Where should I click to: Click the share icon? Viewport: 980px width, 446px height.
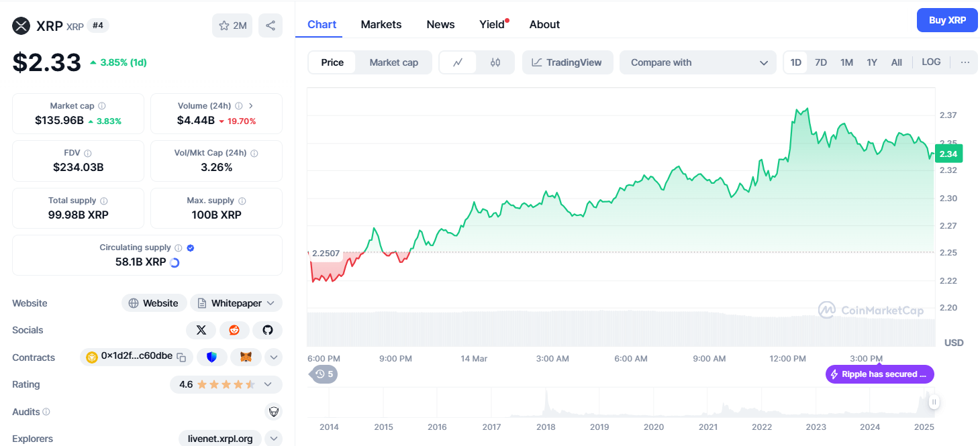pyautogui.click(x=271, y=26)
